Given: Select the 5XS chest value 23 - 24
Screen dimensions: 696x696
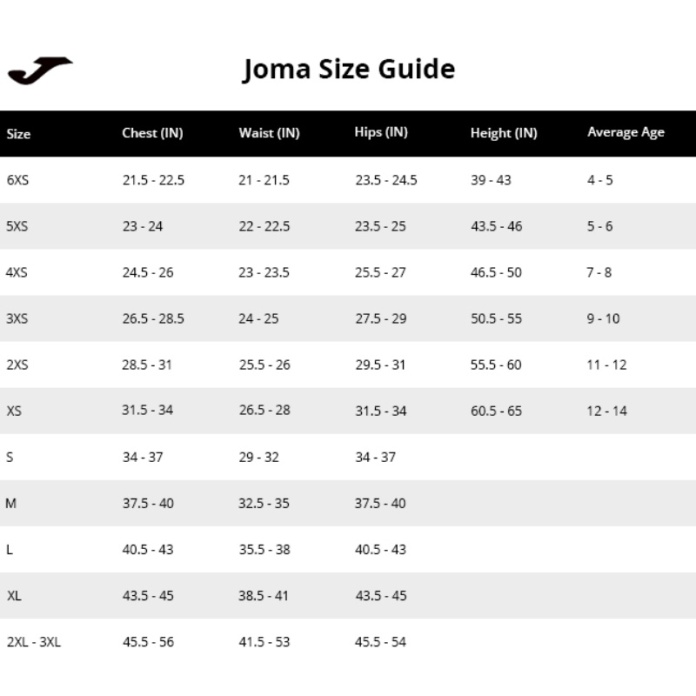Looking at the screenshot, I should (x=142, y=226).
